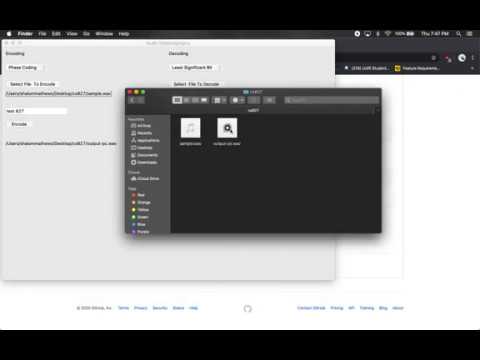Open Notification Center from menu bar

[x=469, y=34]
